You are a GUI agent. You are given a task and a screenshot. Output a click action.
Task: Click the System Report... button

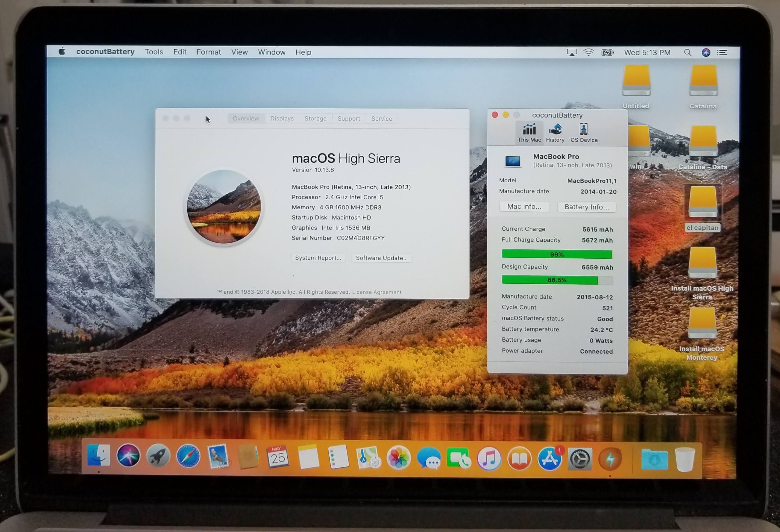click(318, 258)
